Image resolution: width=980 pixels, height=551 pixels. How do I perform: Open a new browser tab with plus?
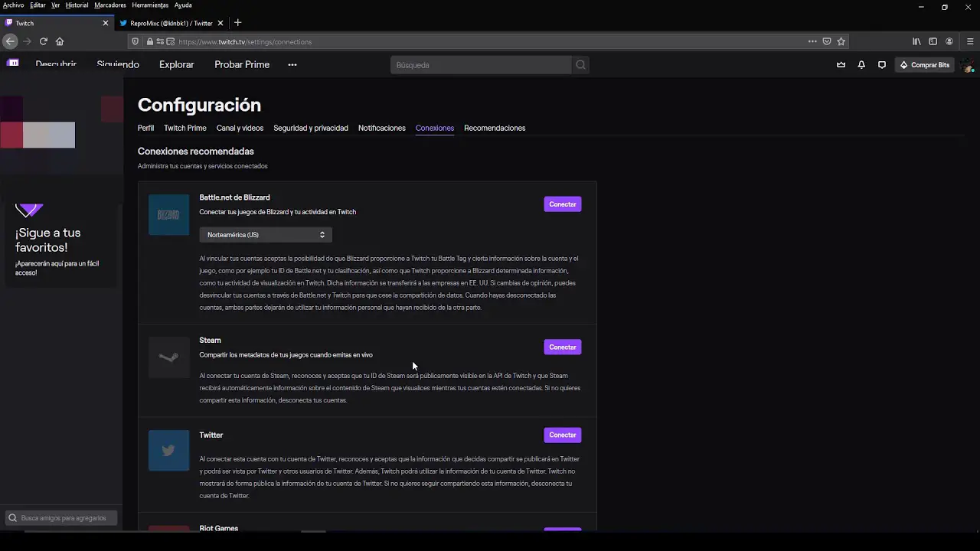(237, 23)
